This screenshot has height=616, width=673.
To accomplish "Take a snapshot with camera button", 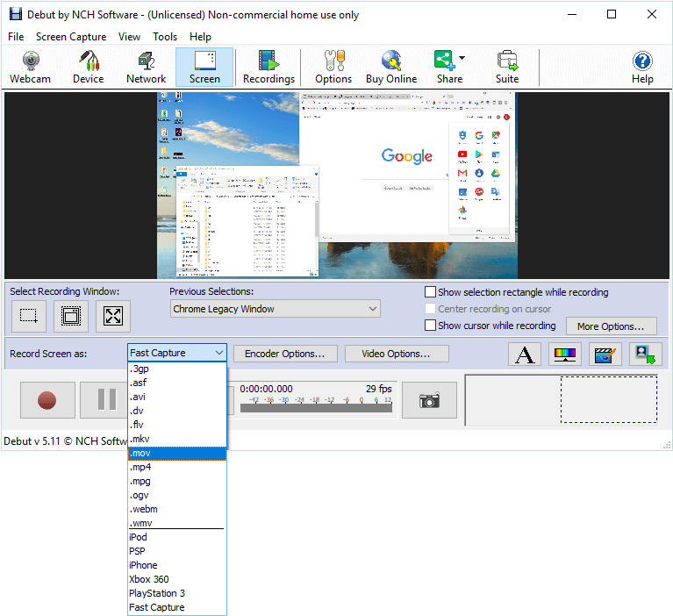I will point(429,400).
